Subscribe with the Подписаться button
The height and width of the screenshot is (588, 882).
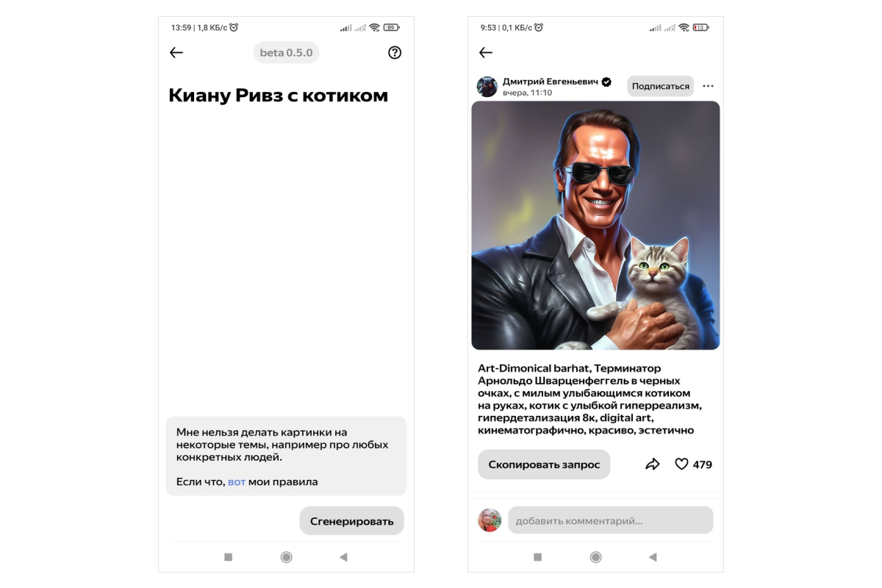pos(661,86)
